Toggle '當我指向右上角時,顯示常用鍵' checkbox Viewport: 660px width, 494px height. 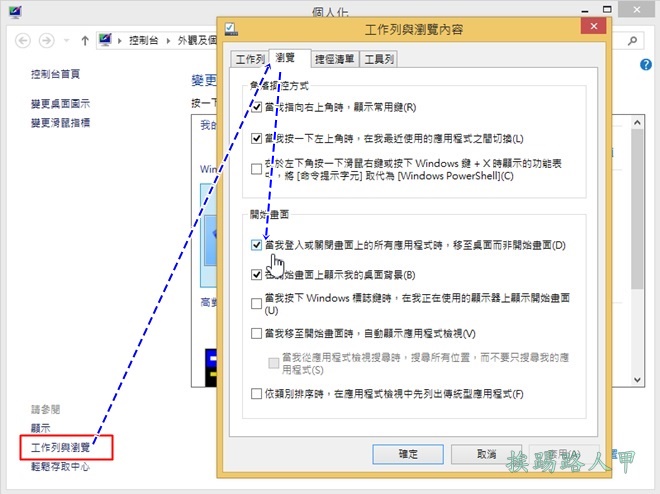pos(258,107)
